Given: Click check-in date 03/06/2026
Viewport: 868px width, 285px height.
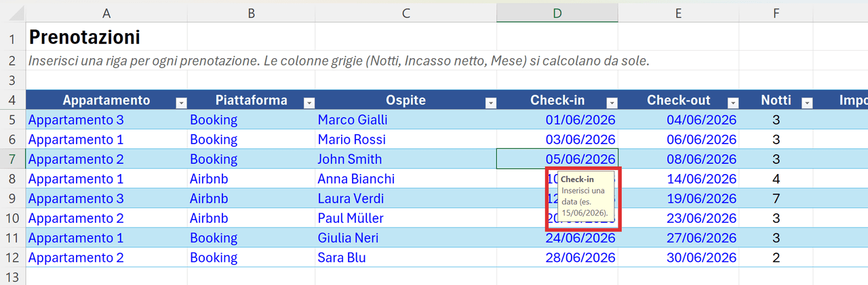Looking at the screenshot, I should 557,139.
